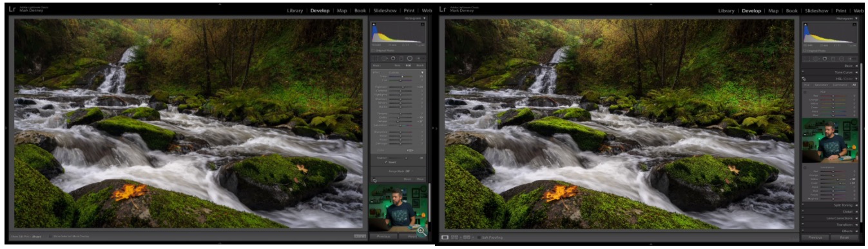Open Library module in right Lightroom window
Screen dimensions: 868x249
(726, 11)
